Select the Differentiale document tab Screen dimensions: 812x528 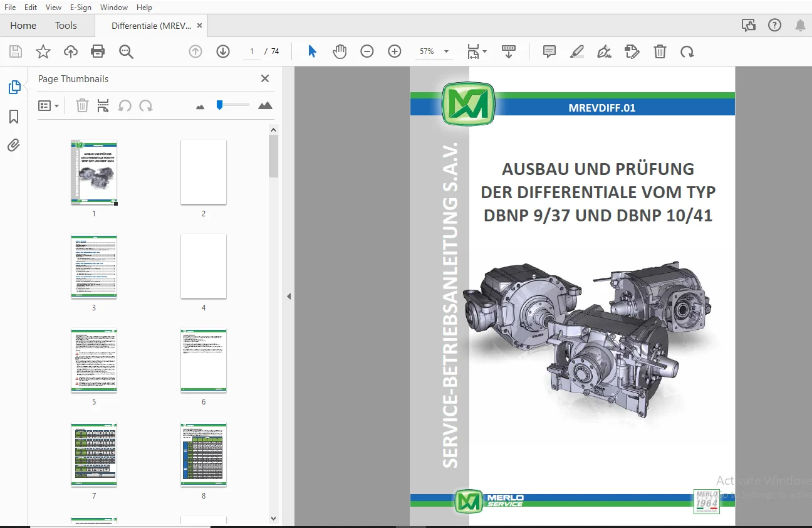151,26
